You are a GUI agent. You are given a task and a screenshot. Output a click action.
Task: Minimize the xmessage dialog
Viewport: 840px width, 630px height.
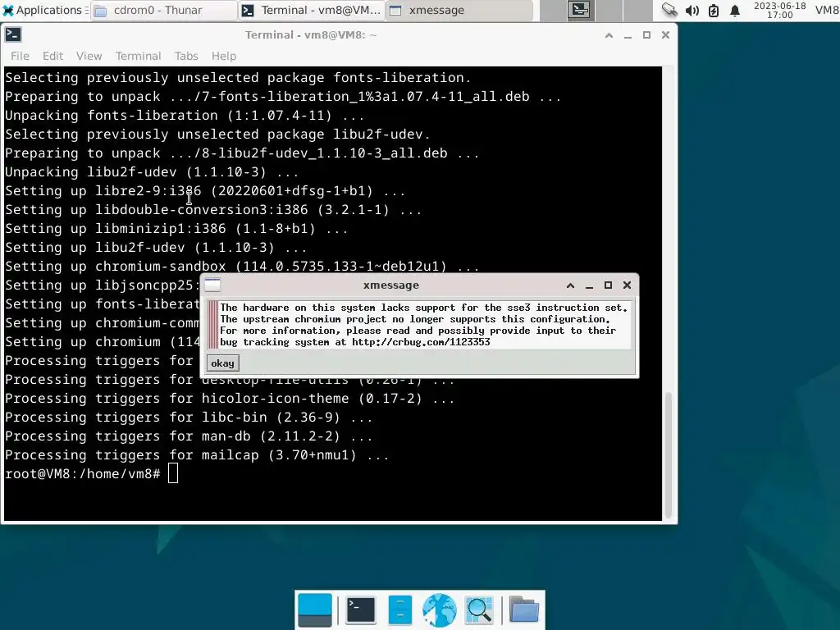point(589,285)
